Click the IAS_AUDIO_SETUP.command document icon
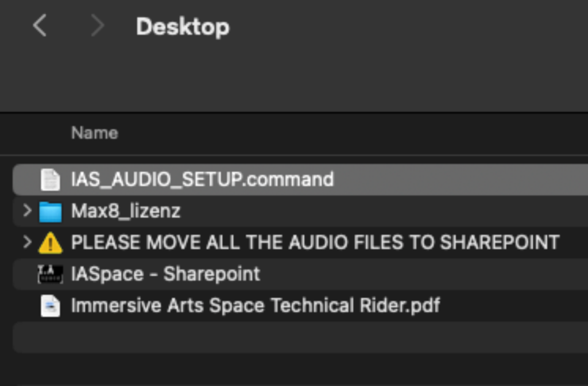Screen dimensions: 588x386 [50, 179]
